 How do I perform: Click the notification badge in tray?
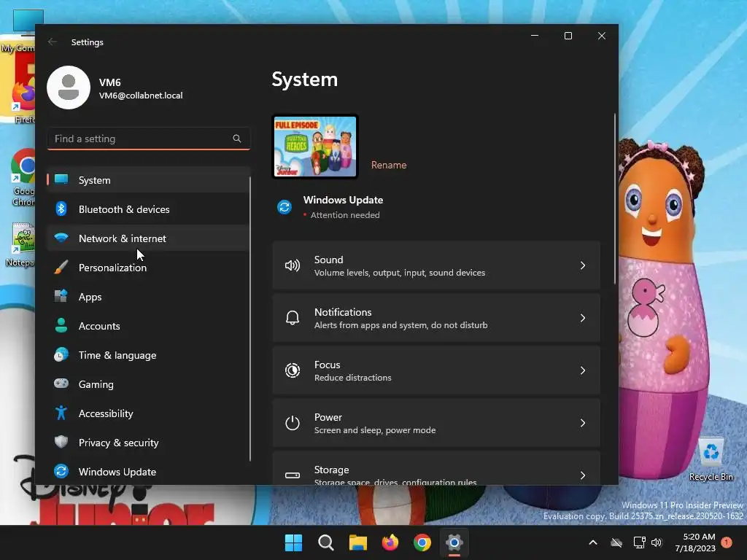(x=727, y=542)
